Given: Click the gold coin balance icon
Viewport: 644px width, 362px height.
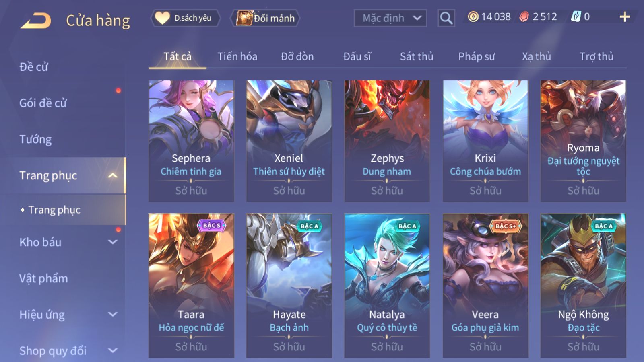Looking at the screenshot, I should tap(473, 16).
